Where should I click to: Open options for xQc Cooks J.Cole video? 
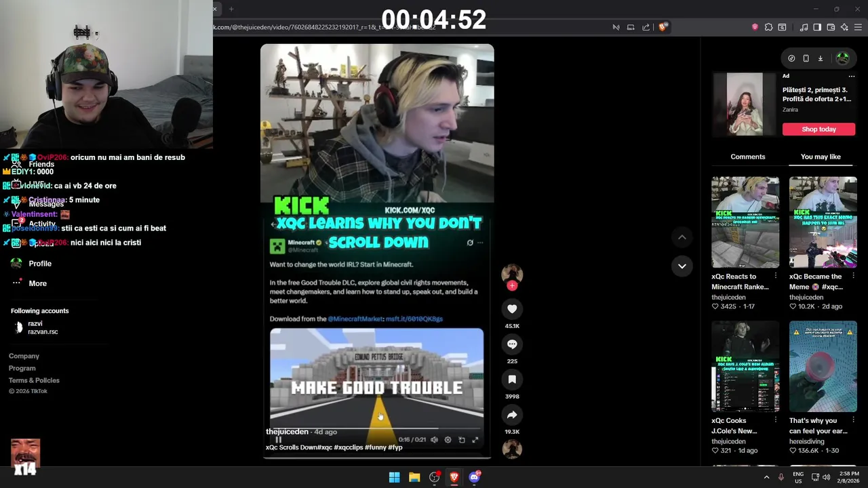(x=776, y=421)
